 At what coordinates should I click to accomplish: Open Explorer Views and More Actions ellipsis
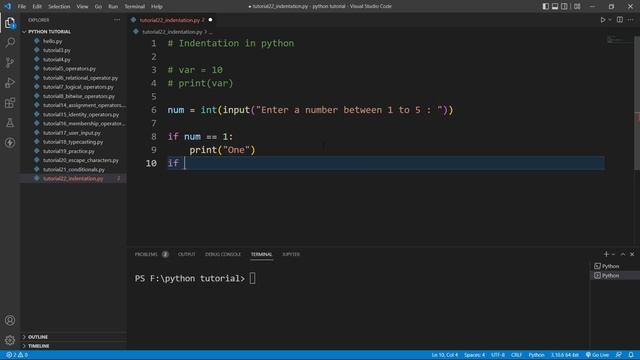coord(117,20)
